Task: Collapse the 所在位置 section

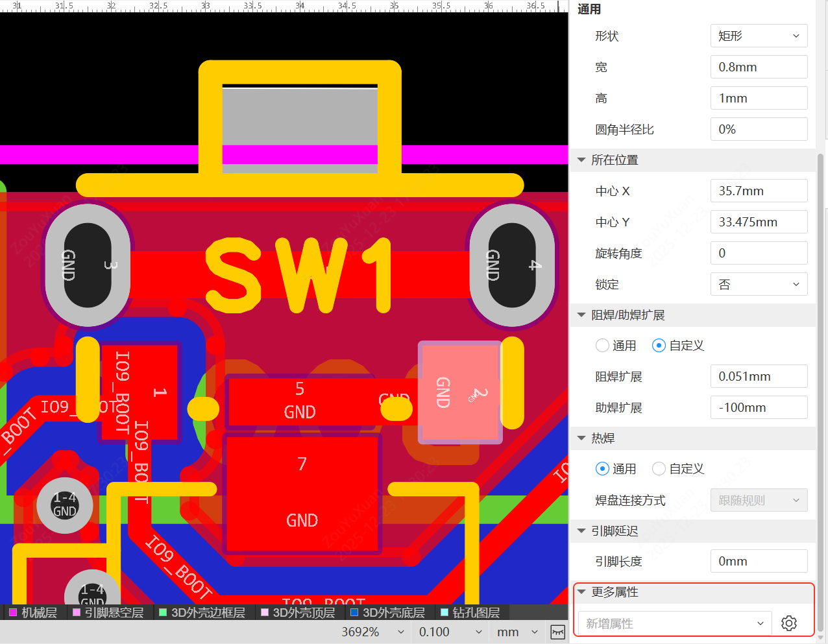Action: tap(581, 160)
